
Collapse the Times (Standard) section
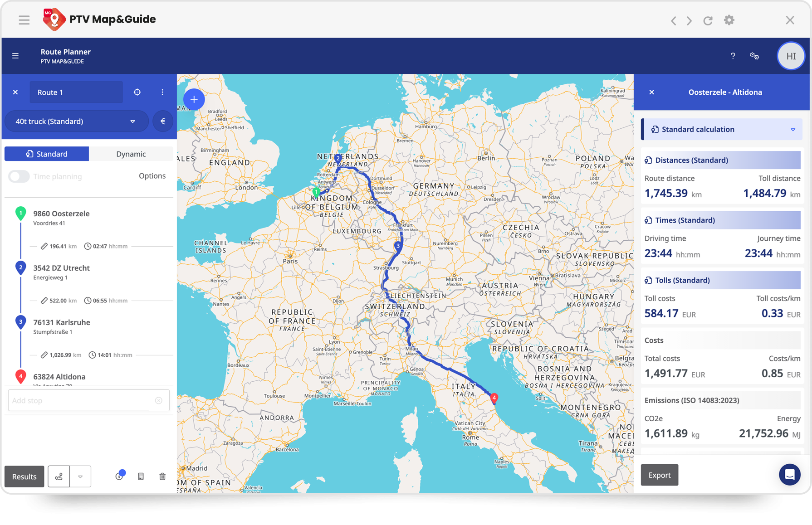point(722,220)
